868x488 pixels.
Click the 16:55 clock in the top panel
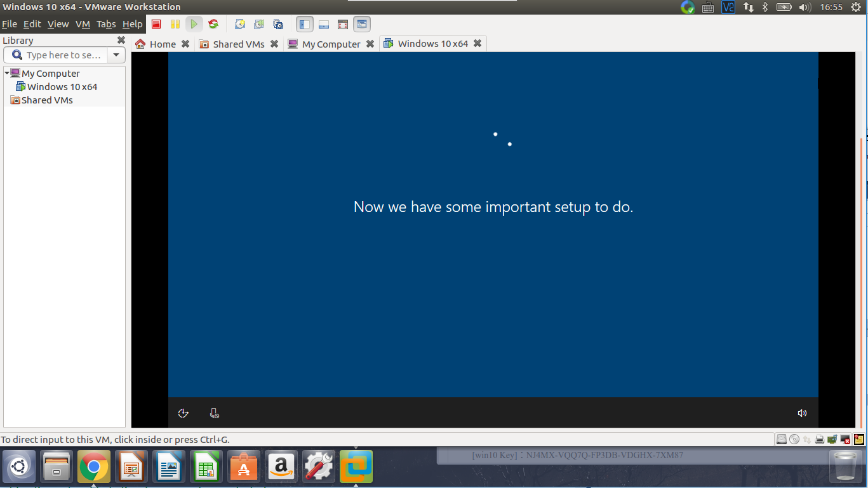831,7
